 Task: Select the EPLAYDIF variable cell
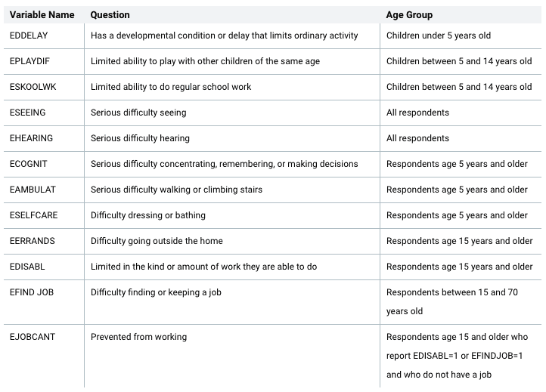coord(29,61)
